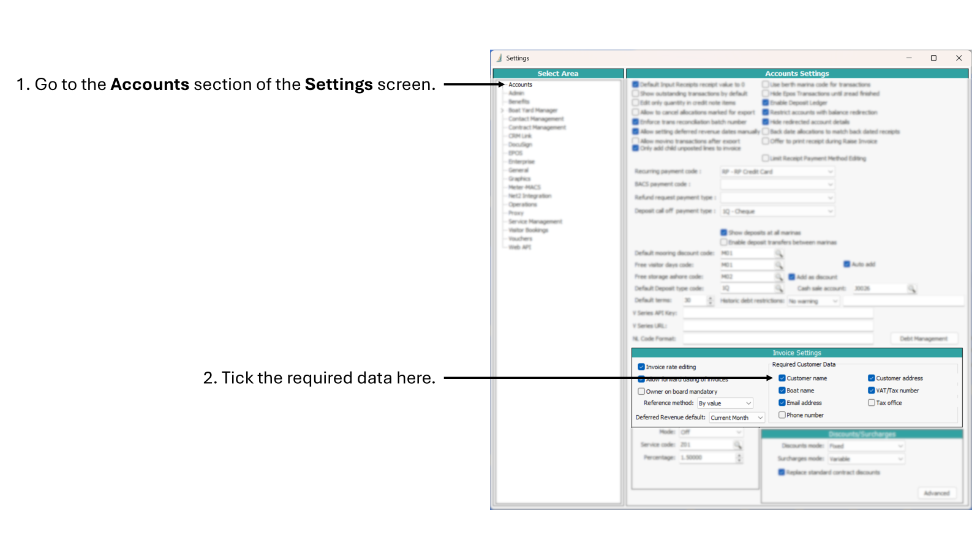This screenshot has height=551, width=980.
Task: Toggle the Auto add checkbox
Action: (x=847, y=264)
